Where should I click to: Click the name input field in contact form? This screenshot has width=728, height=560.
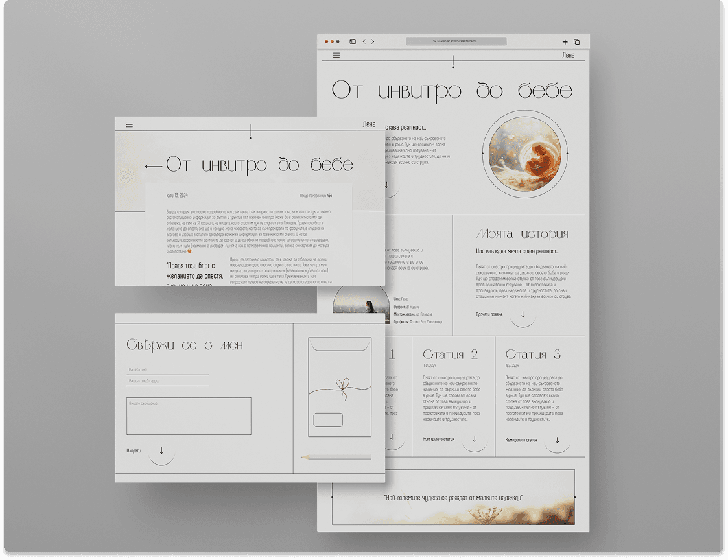168,369
